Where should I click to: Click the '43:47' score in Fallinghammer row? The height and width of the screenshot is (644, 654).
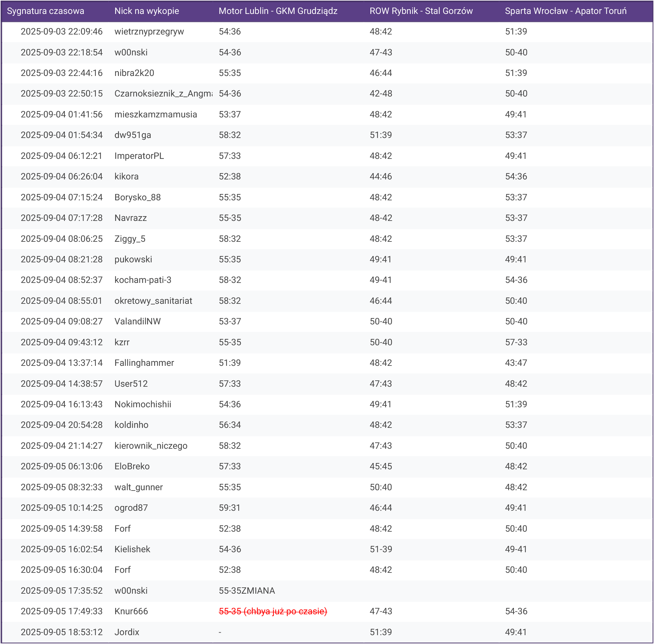516,363
